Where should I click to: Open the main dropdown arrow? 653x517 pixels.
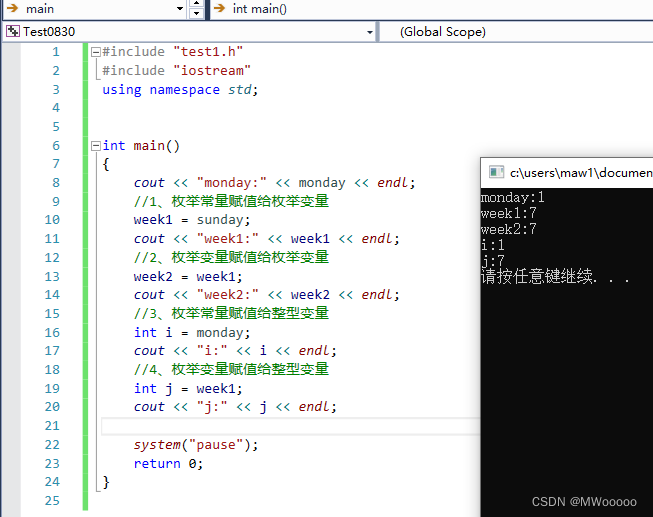point(194,9)
